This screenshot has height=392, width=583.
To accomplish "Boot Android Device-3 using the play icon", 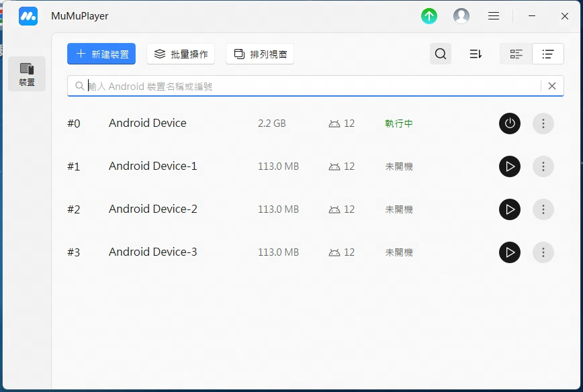I will tap(510, 252).
